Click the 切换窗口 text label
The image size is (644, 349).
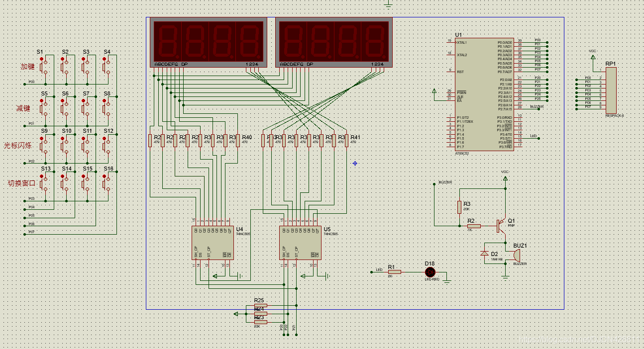(x=22, y=183)
